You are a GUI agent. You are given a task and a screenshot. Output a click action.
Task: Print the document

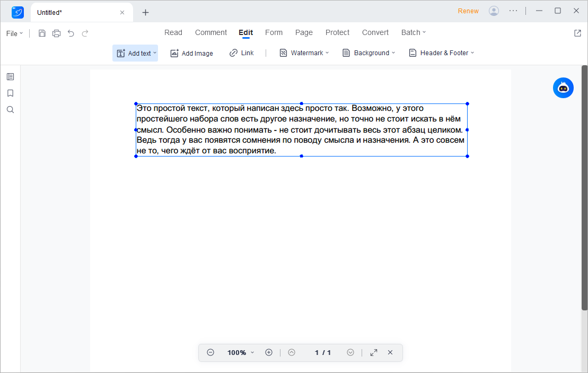pos(56,33)
